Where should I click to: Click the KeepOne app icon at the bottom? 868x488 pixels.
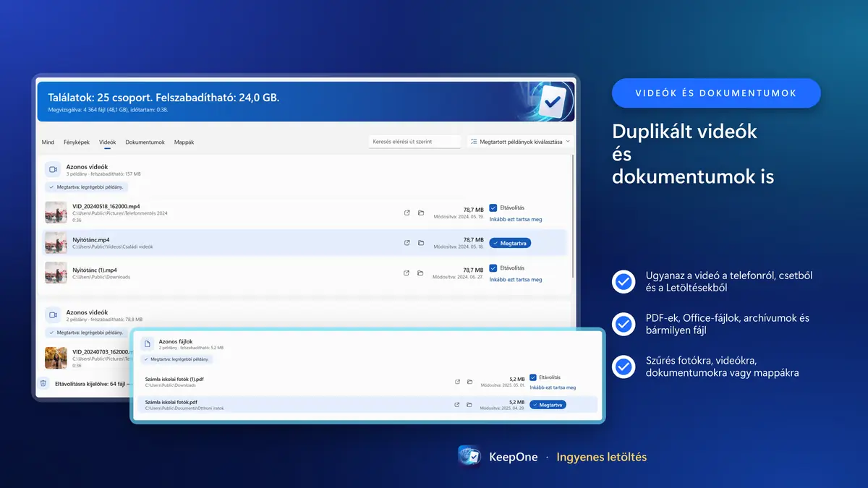tap(469, 457)
